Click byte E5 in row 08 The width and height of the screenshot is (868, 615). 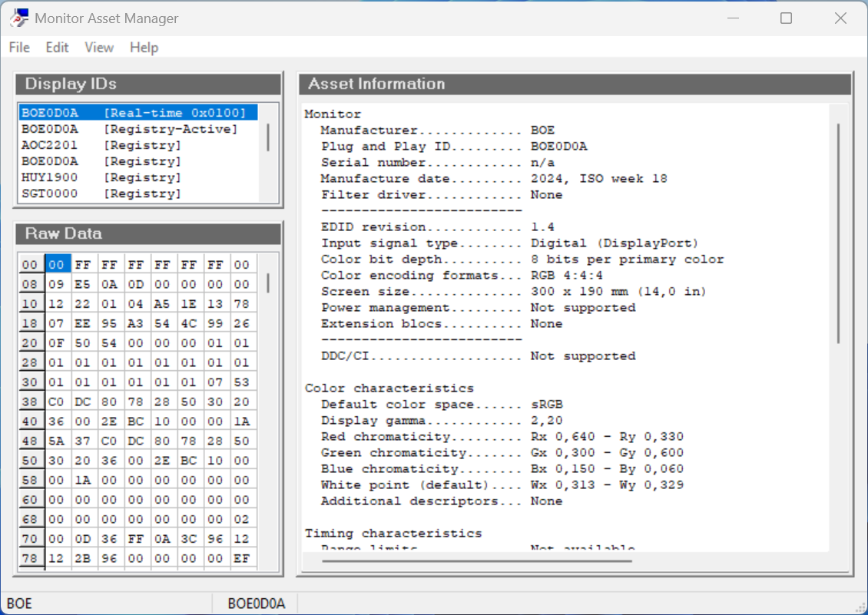[x=82, y=285]
